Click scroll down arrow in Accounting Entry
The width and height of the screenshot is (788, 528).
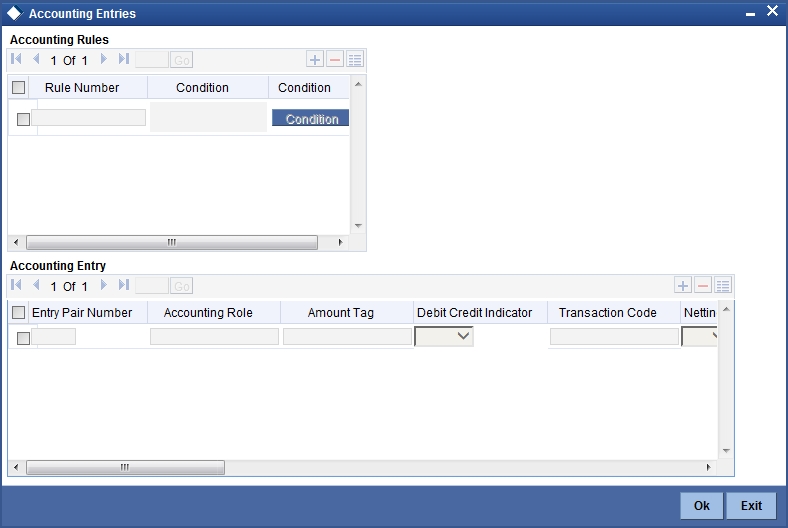click(x=726, y=451)
